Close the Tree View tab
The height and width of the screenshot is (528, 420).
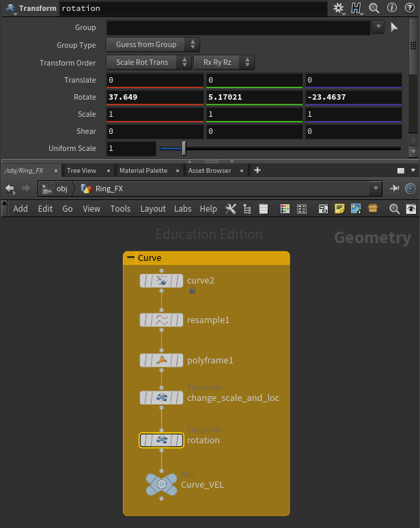109,171
